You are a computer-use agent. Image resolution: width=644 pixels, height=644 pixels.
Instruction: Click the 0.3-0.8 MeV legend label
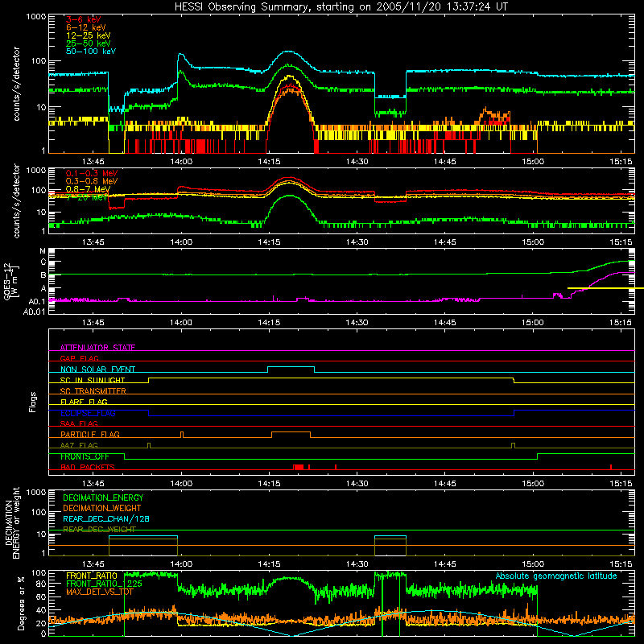(x=92, y=181)
